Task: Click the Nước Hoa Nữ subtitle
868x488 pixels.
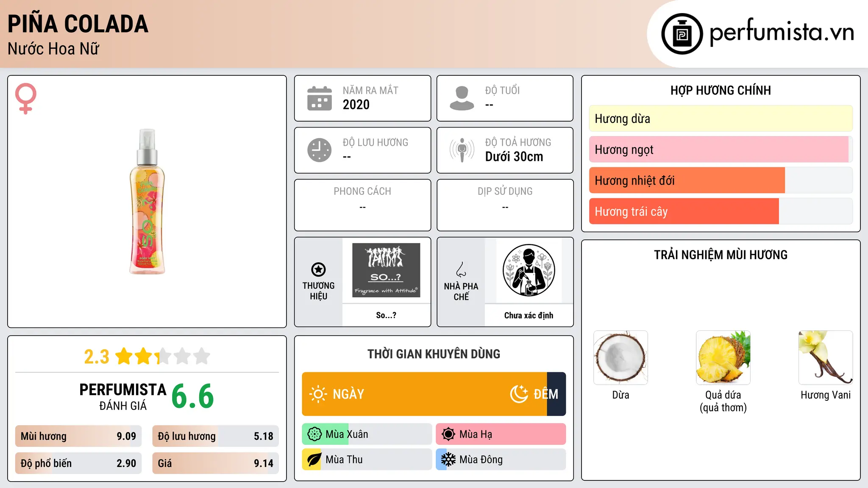Action: coord(53,49)
